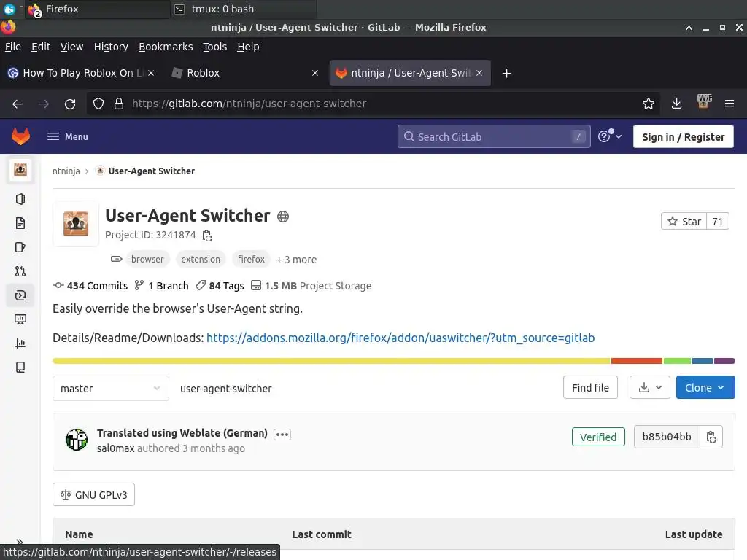Switch to How To Play Roblox tab
The image size is (747, 560).
click(81, 73)
